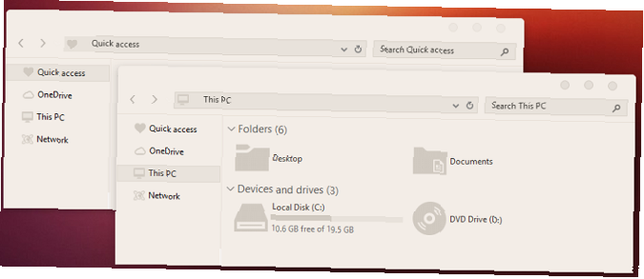Open the Quick access address bar history dropdown
This screenshot has width=644, height=279.
[344, 50]
